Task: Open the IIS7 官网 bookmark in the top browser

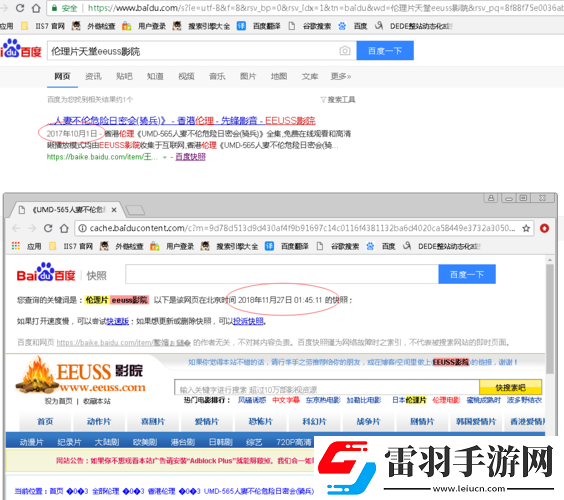Action: (x=50, y=26)
